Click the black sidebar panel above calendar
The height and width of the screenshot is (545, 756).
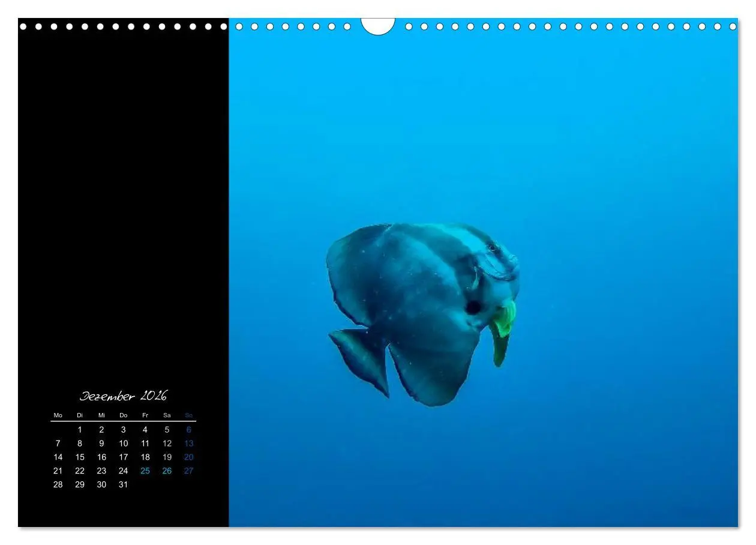[123, 204]
